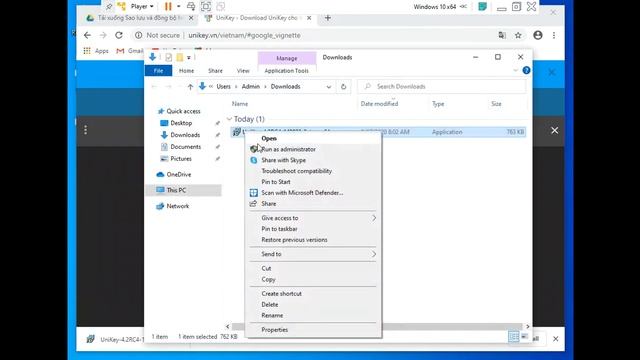Go up one folder level in Explorer

click(x=190, y=87)
